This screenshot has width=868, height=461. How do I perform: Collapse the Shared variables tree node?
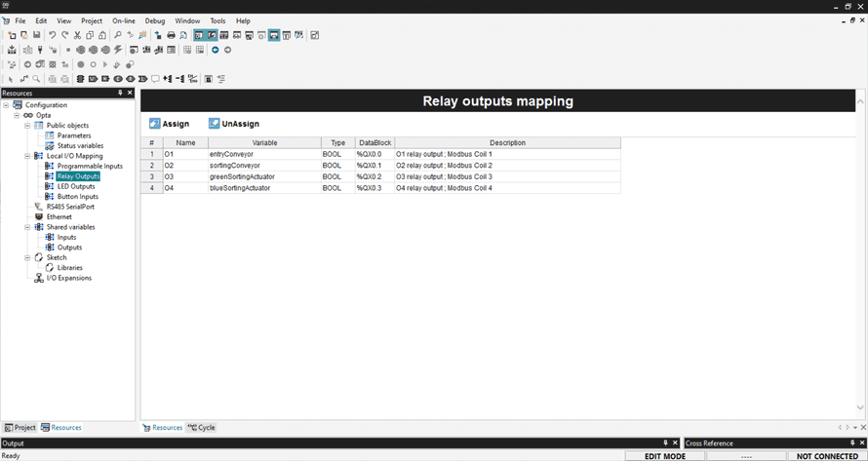(27, 227)
